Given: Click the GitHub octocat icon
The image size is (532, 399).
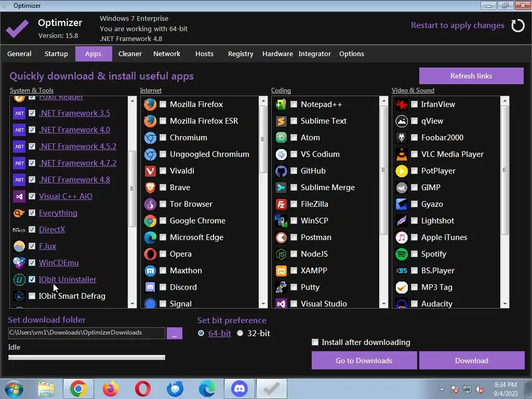Looking at the screenshot, I should coord(281,171).
